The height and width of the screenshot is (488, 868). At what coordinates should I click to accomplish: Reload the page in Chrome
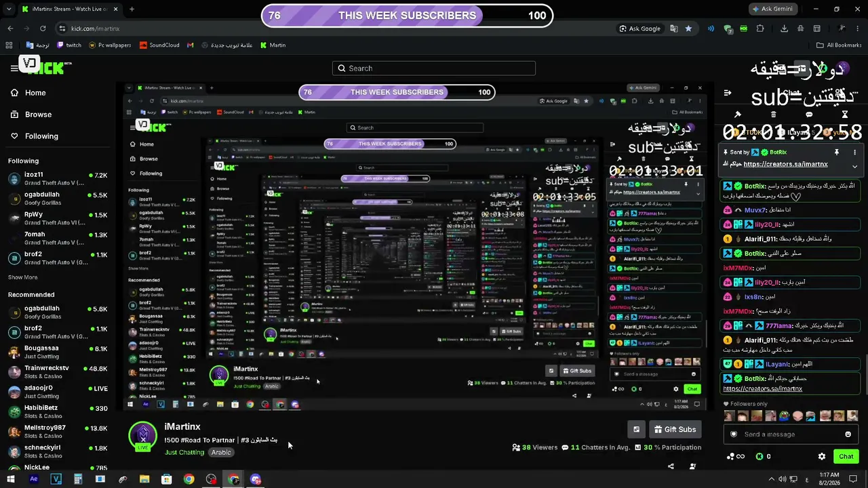pyautogui.click(x=43, y=28)
